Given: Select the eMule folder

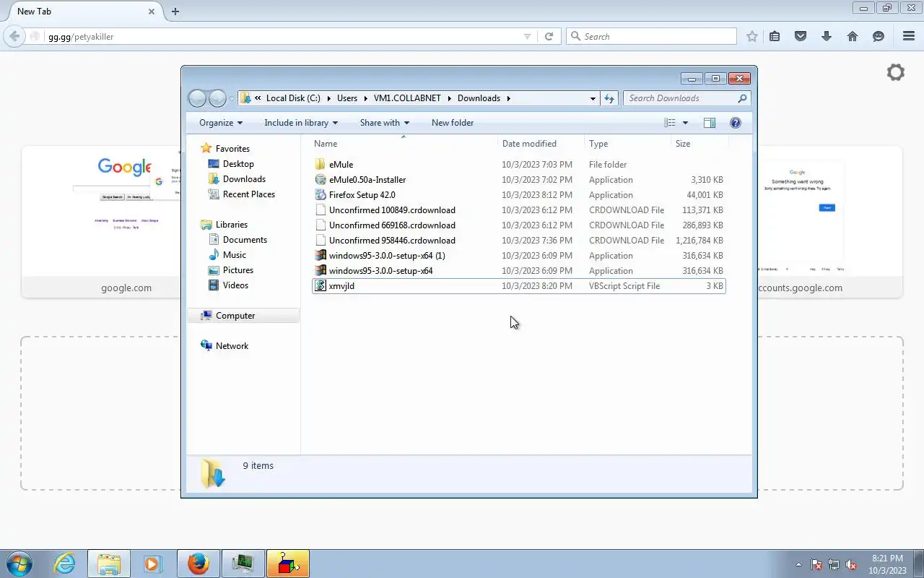Looking at the screenshot, I should click(518, 165).
